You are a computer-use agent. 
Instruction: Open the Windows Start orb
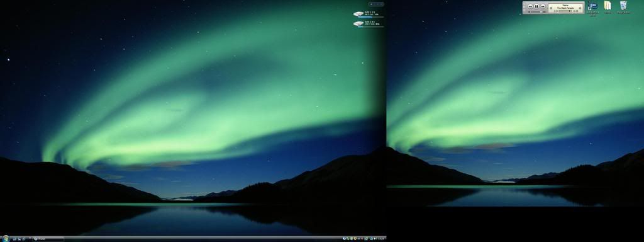[x=6, y=239]
